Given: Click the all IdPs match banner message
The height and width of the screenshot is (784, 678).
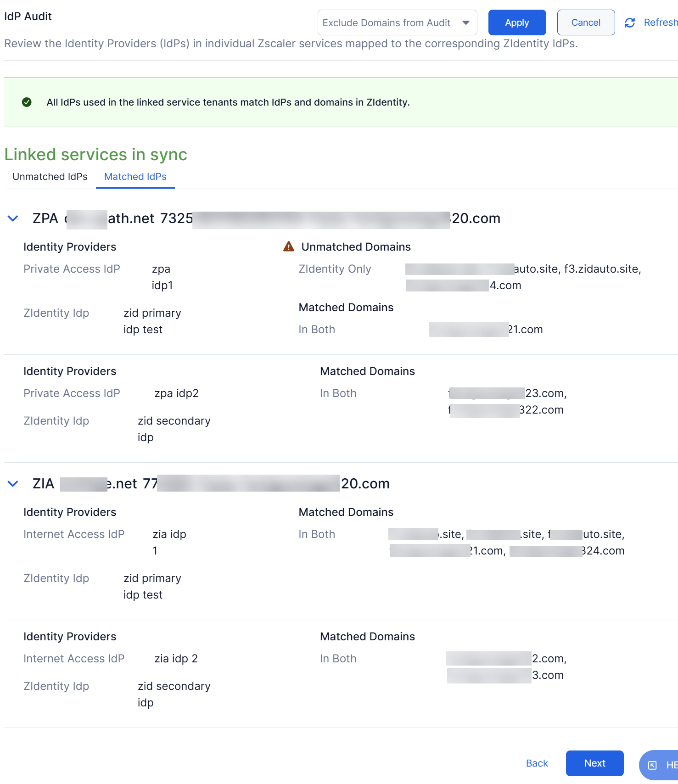Looking at the screenshot, I should pos(228,102).
